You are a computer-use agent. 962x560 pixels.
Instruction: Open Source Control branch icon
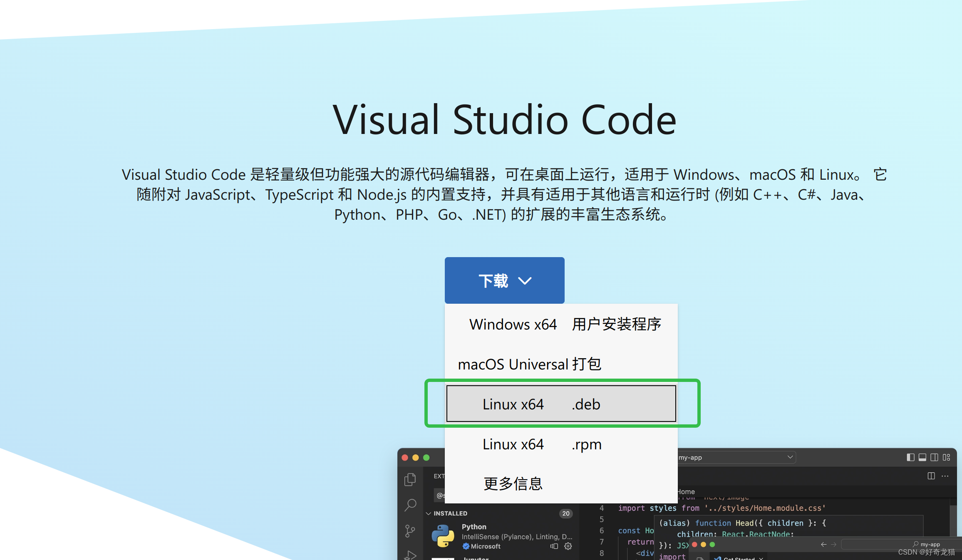[410, 531]
